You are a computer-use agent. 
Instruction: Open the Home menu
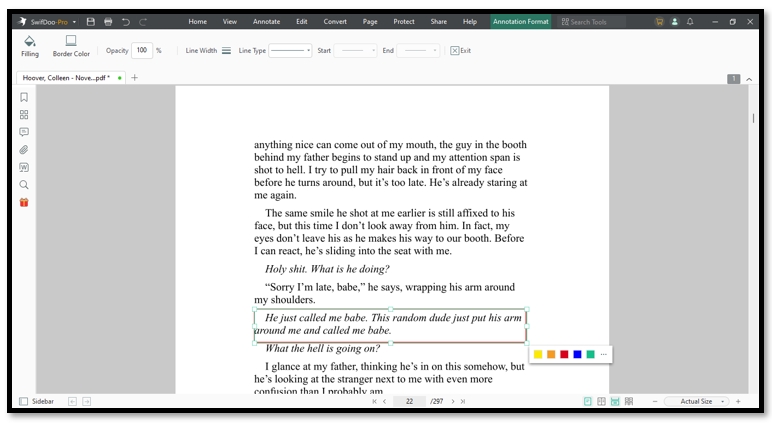click(x=197, y=22)
